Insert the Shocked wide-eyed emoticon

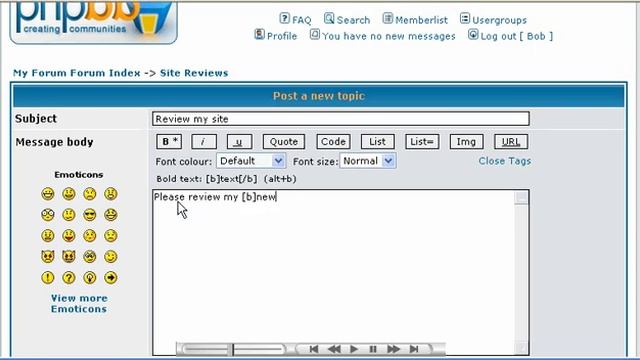tap(48, 215)
